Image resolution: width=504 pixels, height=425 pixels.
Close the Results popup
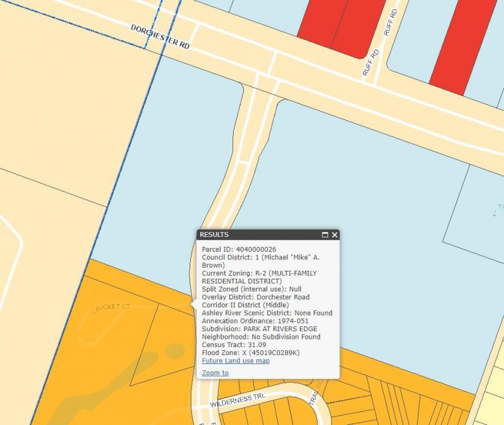coord(335,235)
